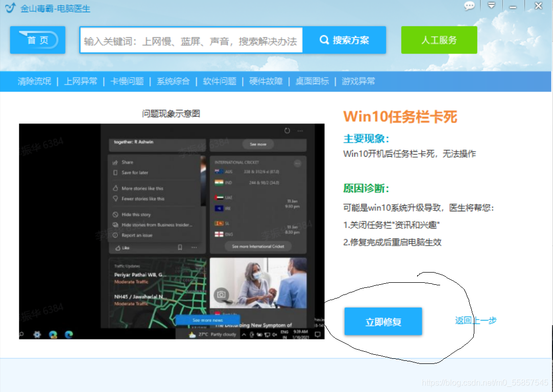The height and width of the screenshot is (392, 553).
Task: Open the 桌面图标 category
Action: [312, 82]
